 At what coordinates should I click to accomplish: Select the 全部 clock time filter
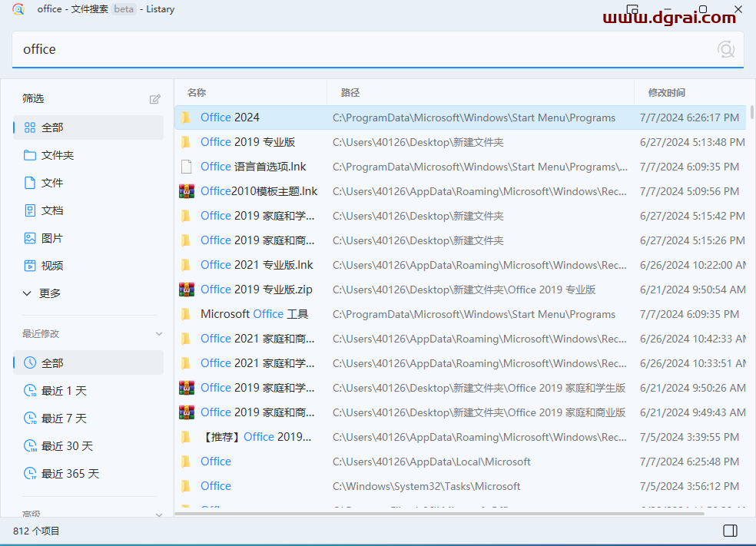coord(88,363)
